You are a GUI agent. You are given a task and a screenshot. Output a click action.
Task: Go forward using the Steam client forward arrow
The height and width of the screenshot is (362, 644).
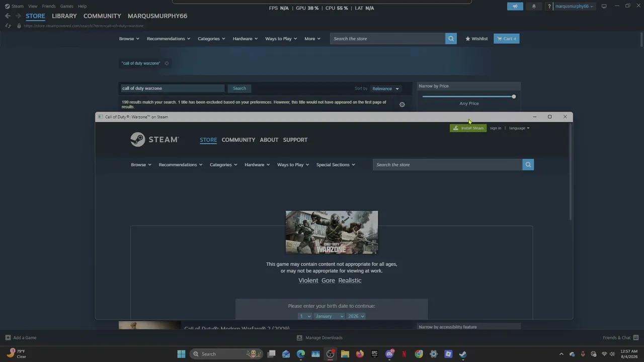point(18,16)
